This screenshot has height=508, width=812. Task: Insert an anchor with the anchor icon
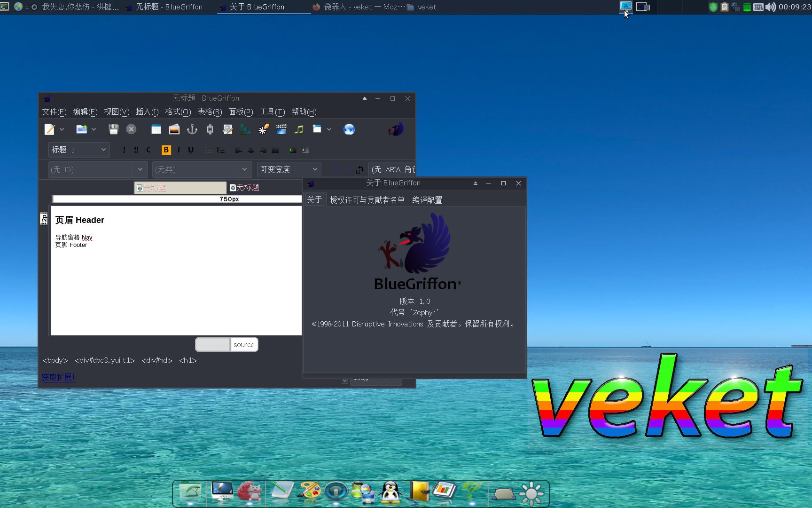coord(192,129)
